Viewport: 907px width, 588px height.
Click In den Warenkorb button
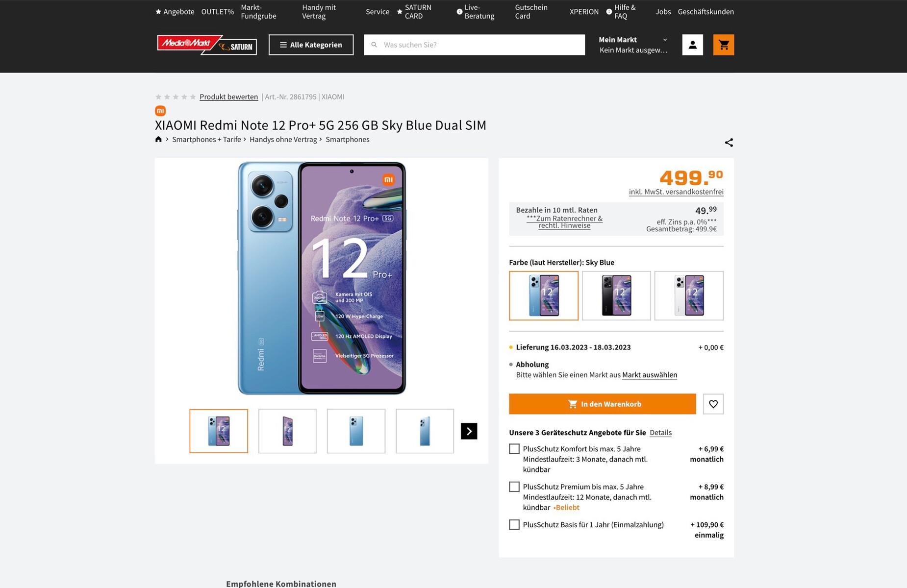[602, 404]
